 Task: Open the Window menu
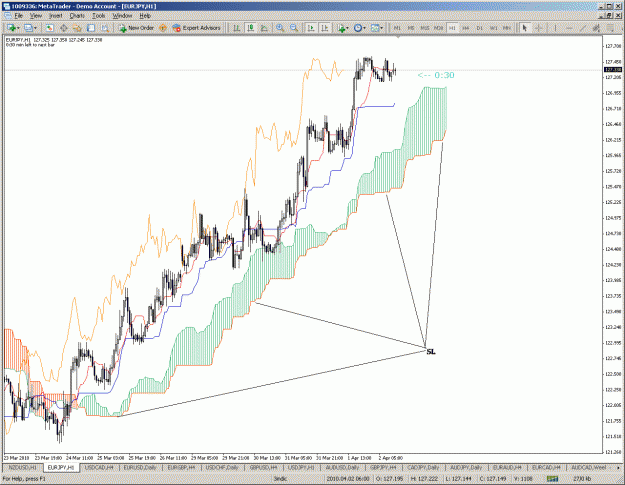(122, 16)
